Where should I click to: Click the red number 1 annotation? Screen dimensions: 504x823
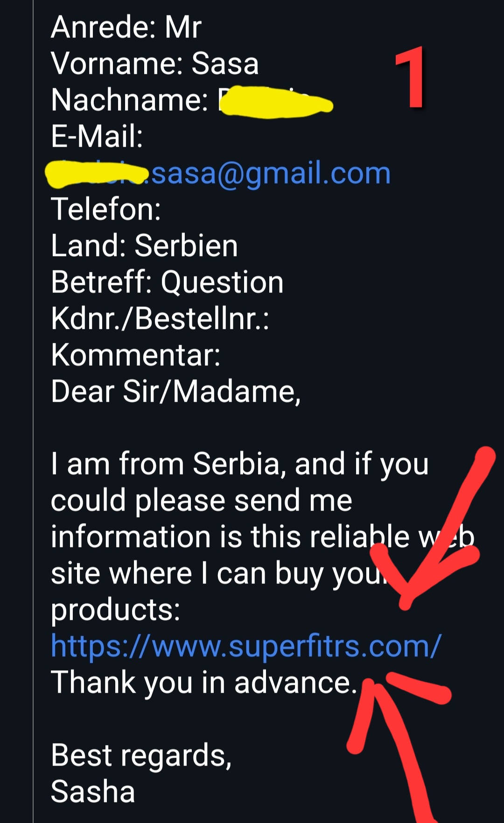pos(411,77)
